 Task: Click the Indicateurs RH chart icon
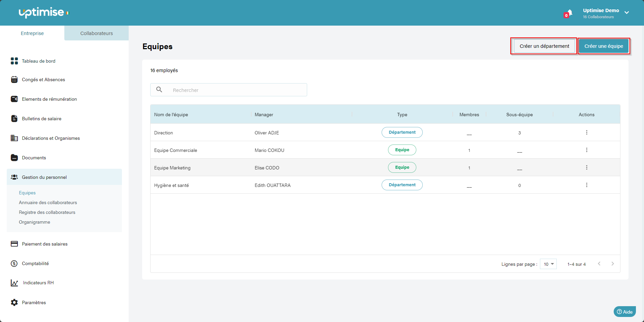(x=14, y=283)
